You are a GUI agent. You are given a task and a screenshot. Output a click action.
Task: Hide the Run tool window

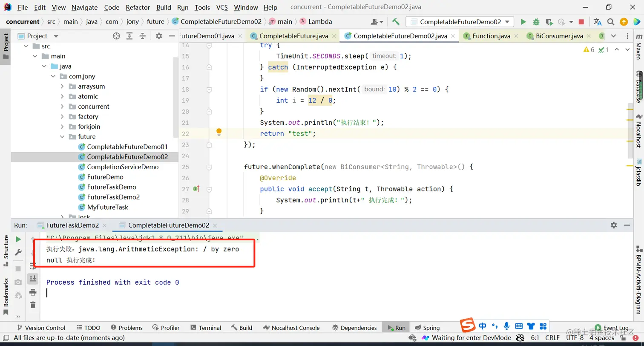627,225
